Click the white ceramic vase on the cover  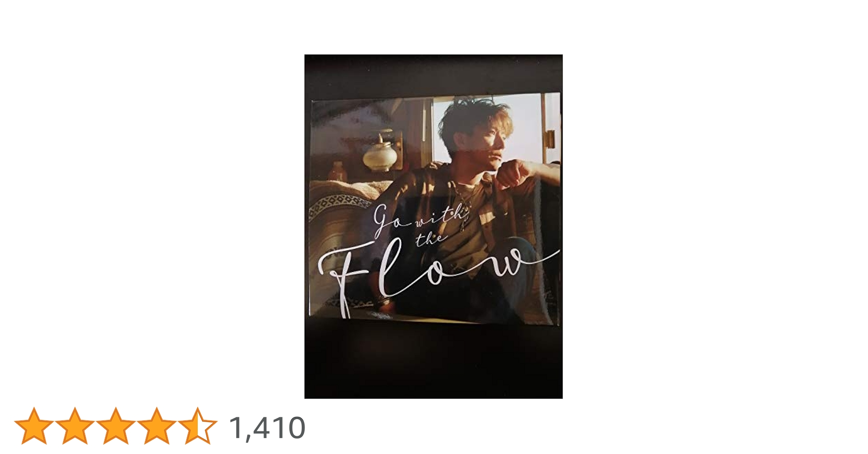pos(380,152)
